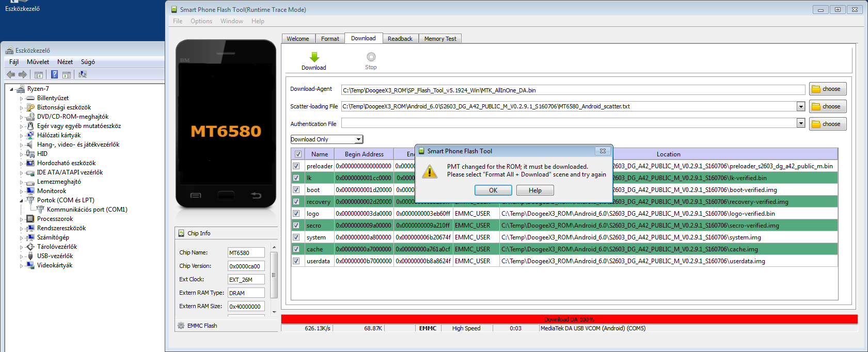Click the Tárolóvezérlők icon
Viewport: 868px width, 352px height.
click(30, 247)
